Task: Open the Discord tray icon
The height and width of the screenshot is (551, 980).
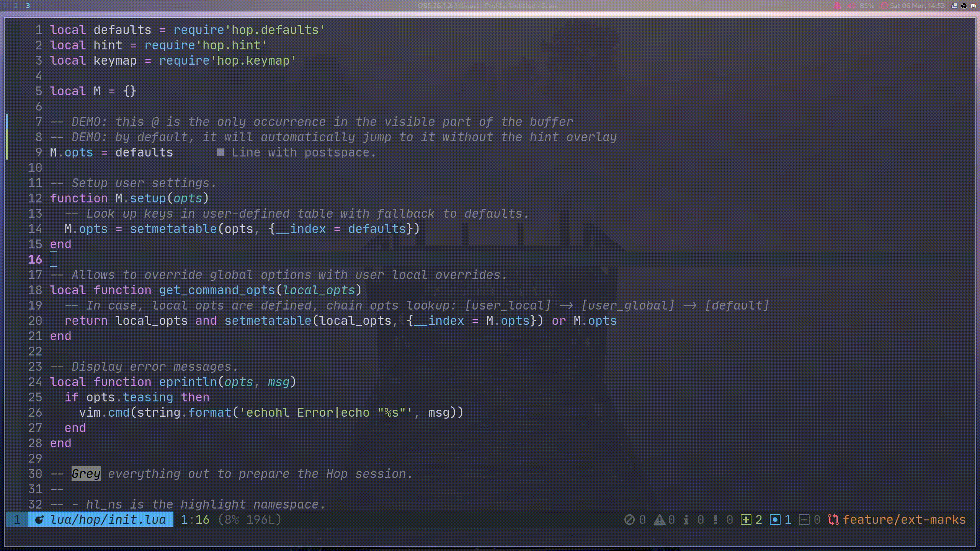Action: pyautogui.click(x=973, y=5)
